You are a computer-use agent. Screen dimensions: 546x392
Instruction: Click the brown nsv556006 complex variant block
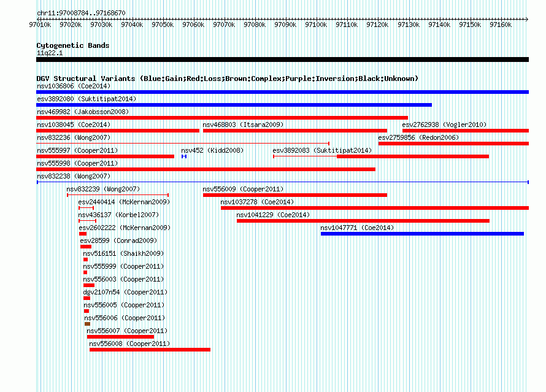87,324
